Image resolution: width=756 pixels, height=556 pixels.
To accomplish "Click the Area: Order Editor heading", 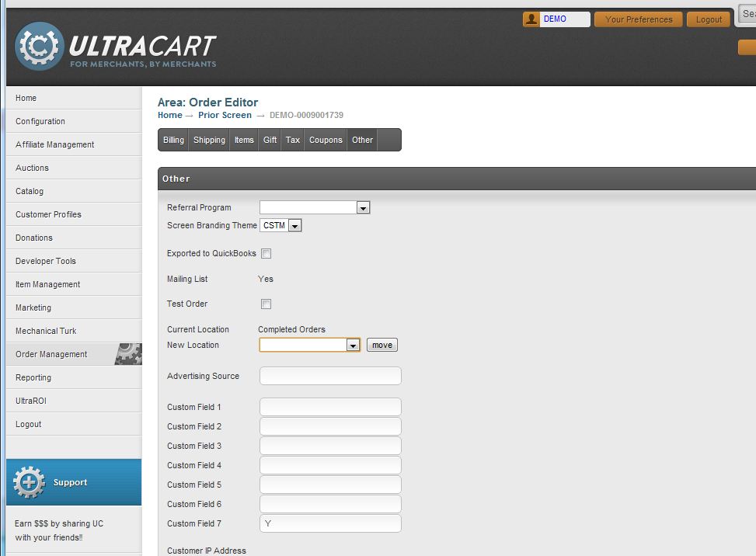I will point(207,103).
